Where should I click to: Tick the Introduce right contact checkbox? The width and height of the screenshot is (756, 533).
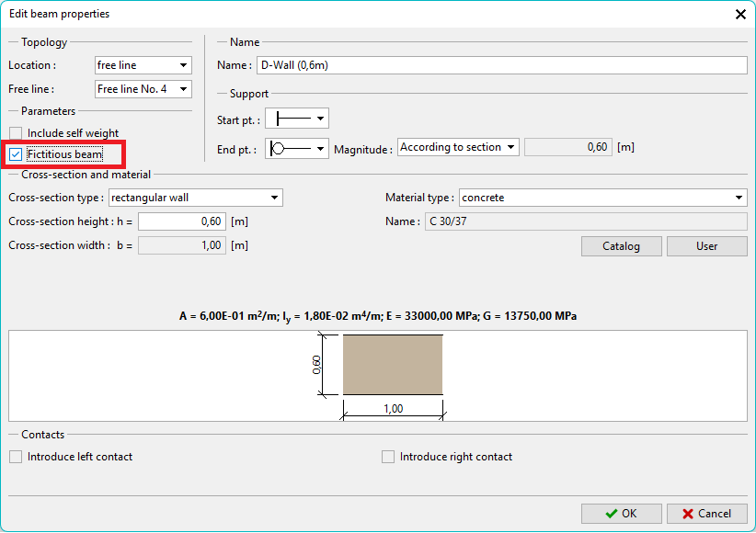(x=388, y=457)
